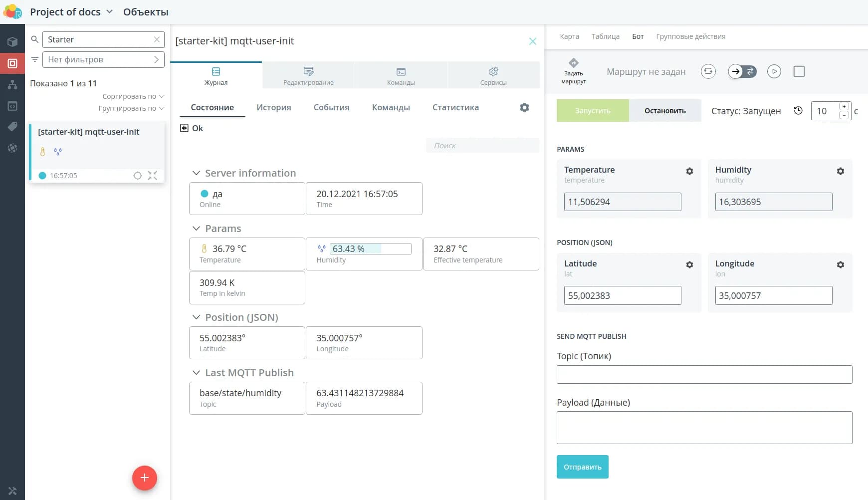Image resolution: width=868 pixels, height=500 pixels.
Task: Open Temperature parameter settings gear
Action: [689, 171]
